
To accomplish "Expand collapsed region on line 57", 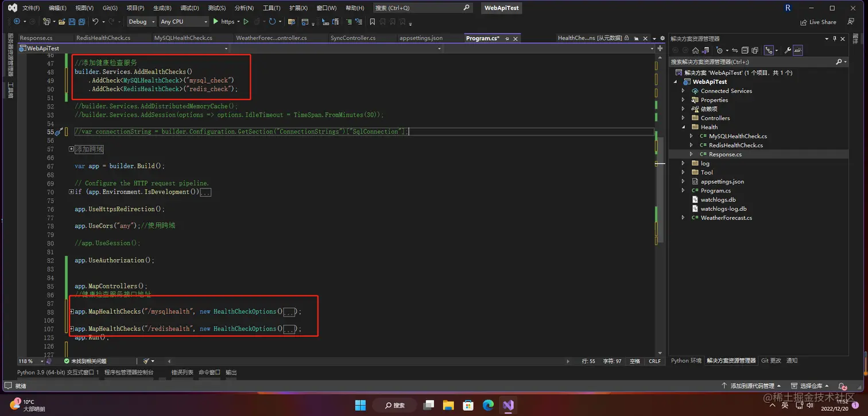I will coord(72,149).
